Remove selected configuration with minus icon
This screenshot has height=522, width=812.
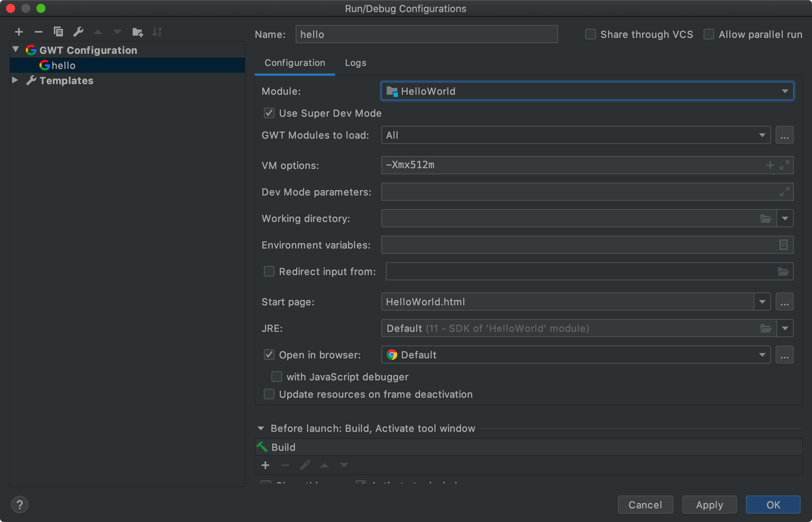[x=39, y=32]
